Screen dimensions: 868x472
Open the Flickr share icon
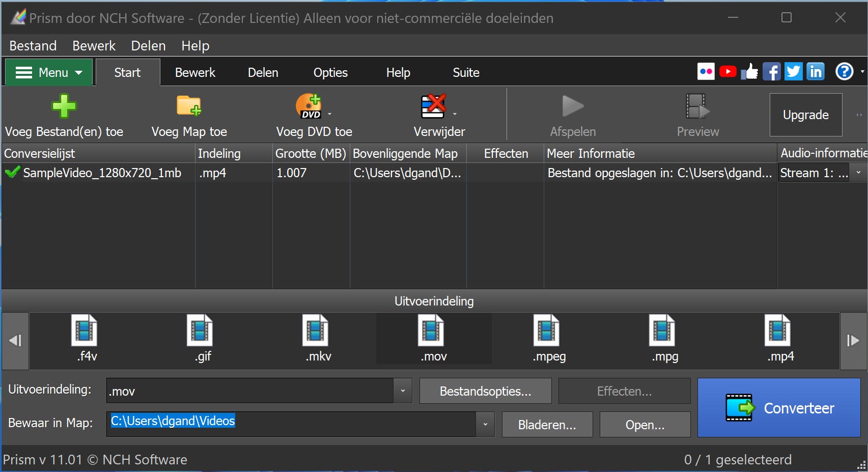pos(706,71)
